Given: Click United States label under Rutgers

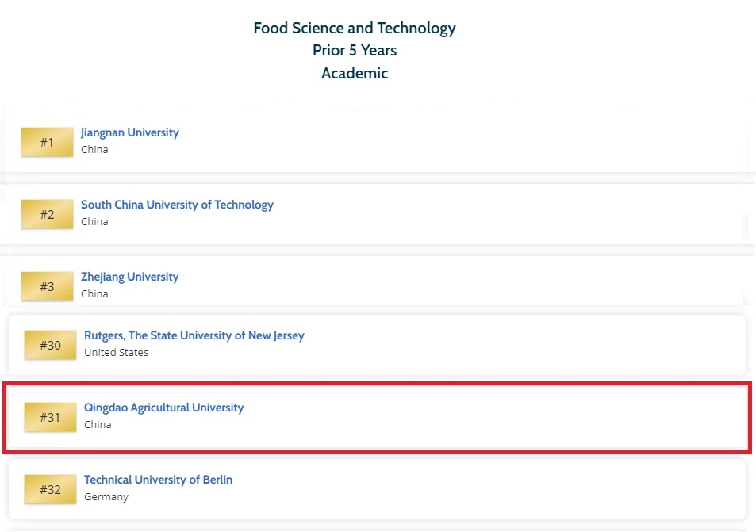Looking at the screenshot, I should click(x=117, y=352).
